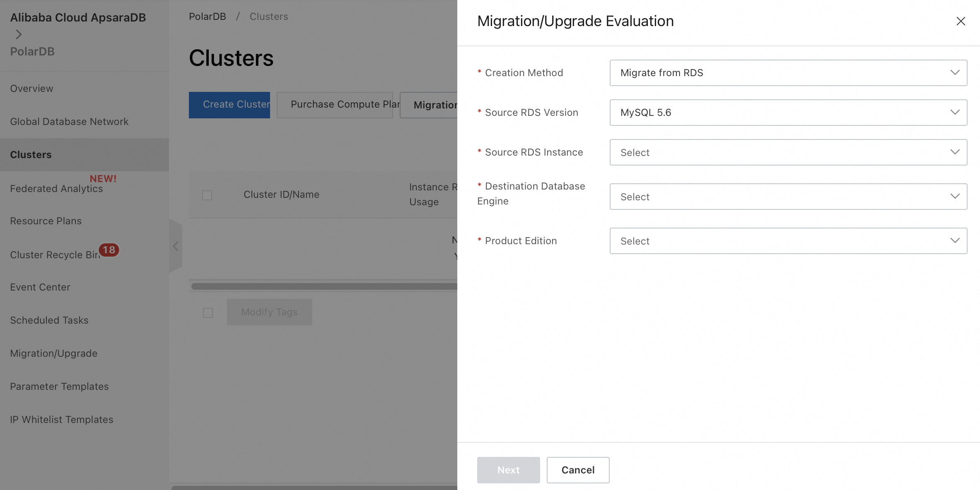Screen dimensions: 980x490
Task: Click the 18 badge on Cluster Recycle Bin
Action: click(x=109, y=250)
